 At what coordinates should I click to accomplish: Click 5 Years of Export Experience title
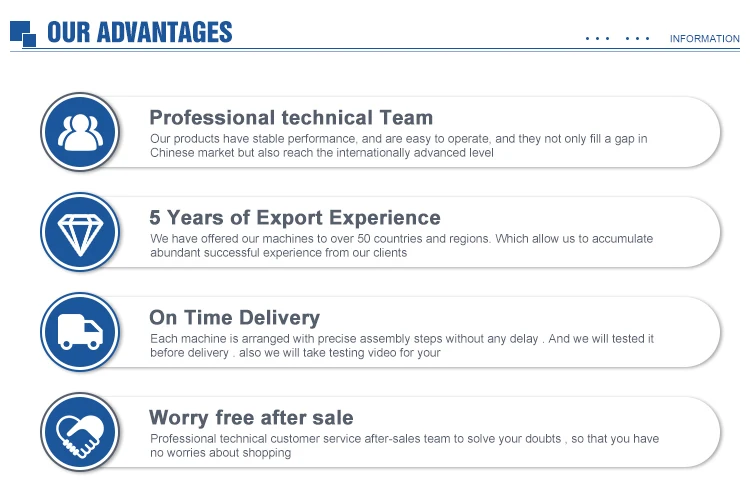(x=295, y=218)
